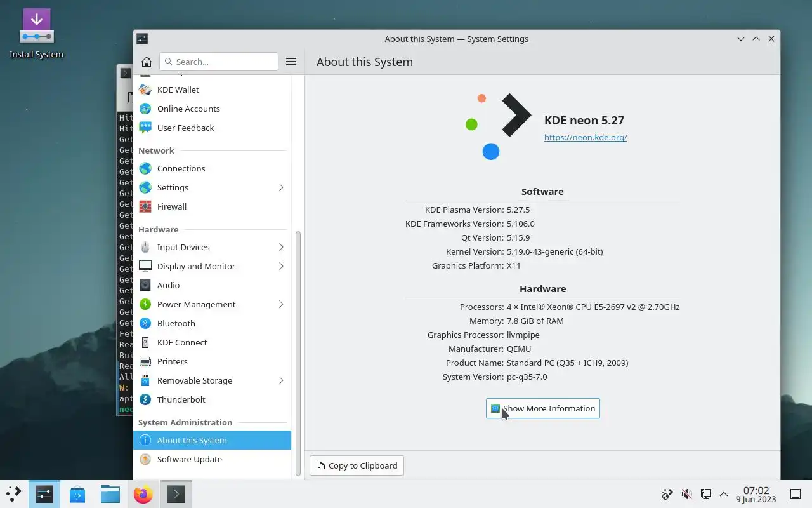Click the Show More Information button

coord(543,408)
